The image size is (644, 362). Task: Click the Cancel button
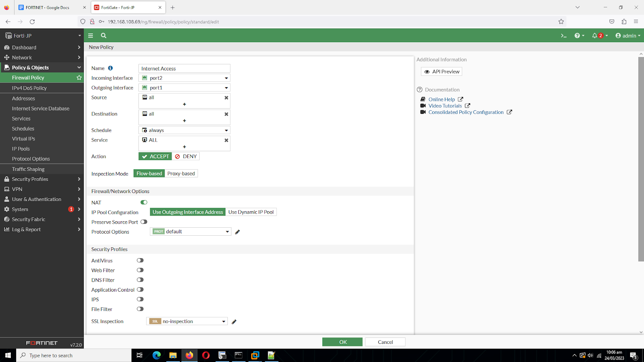pyautogui.click(x=385, y=342)
